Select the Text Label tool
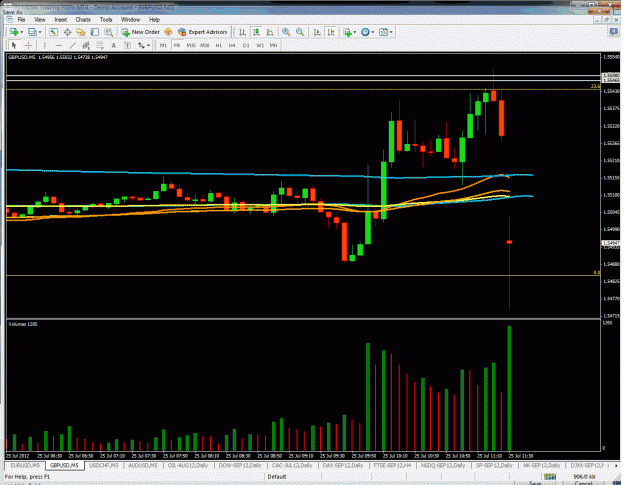This screenshot has height=485, width=625. coord(127,45)
